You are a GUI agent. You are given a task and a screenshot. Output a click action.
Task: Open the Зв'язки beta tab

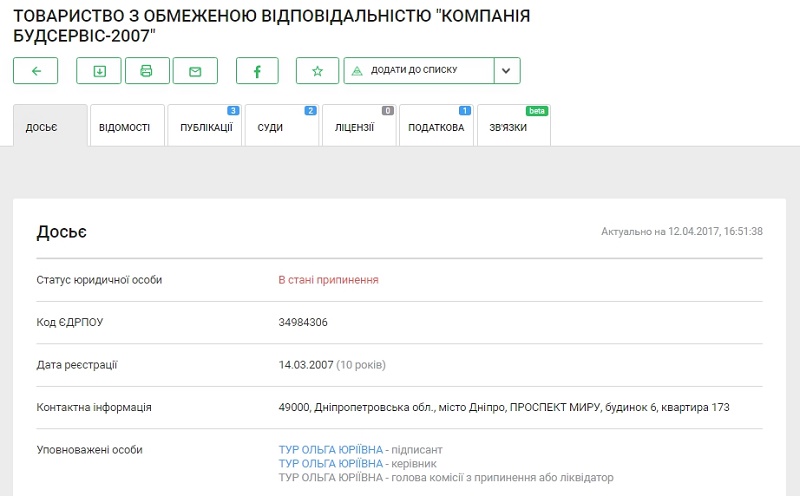click(x=508, y=127)
